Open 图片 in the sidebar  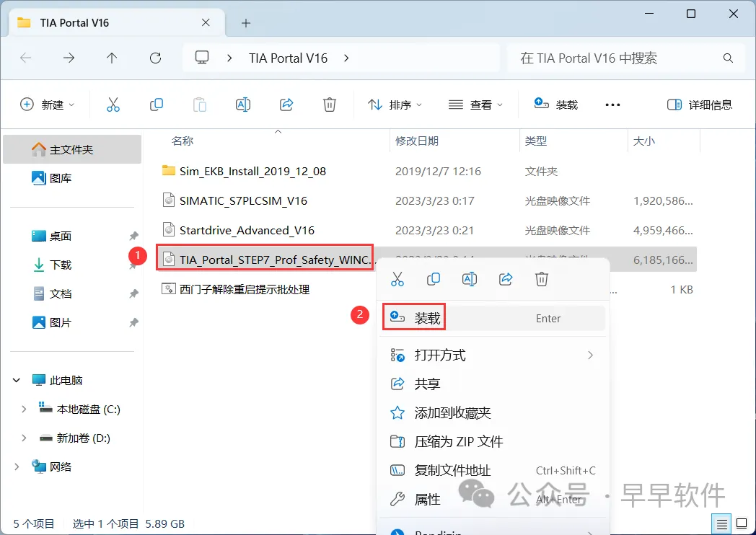72,322
